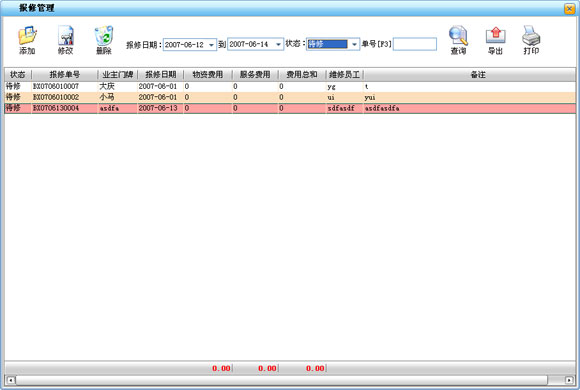Screen dimensions: 580x390
Task: Open the start date 2007-06-12 dropdown
Action: [x=211, y=45]
